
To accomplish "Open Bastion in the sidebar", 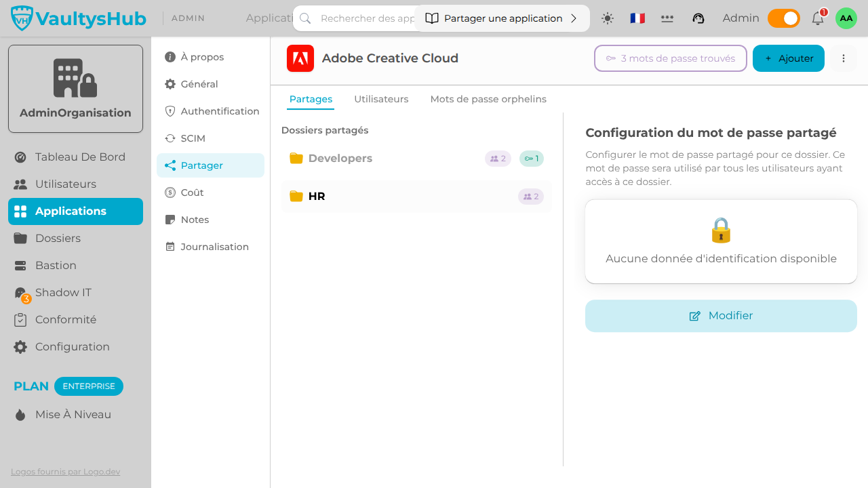I will [75, 266].
